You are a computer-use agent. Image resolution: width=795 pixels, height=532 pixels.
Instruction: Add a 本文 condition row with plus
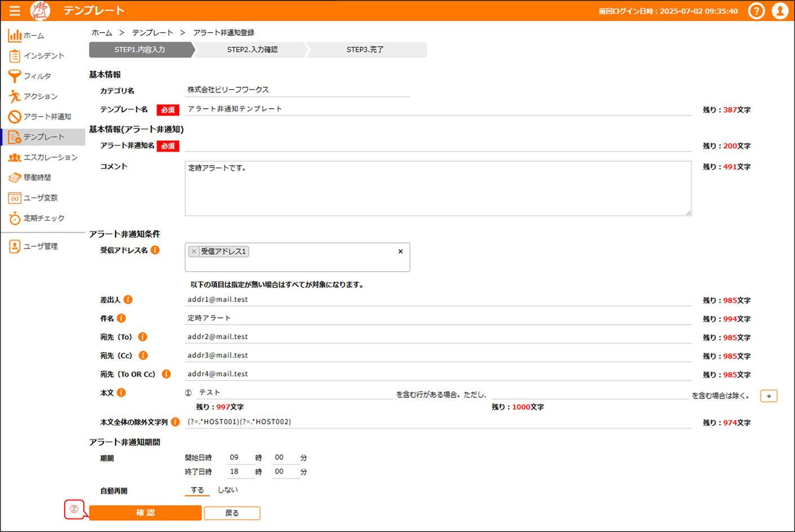[x=769, y=396]
